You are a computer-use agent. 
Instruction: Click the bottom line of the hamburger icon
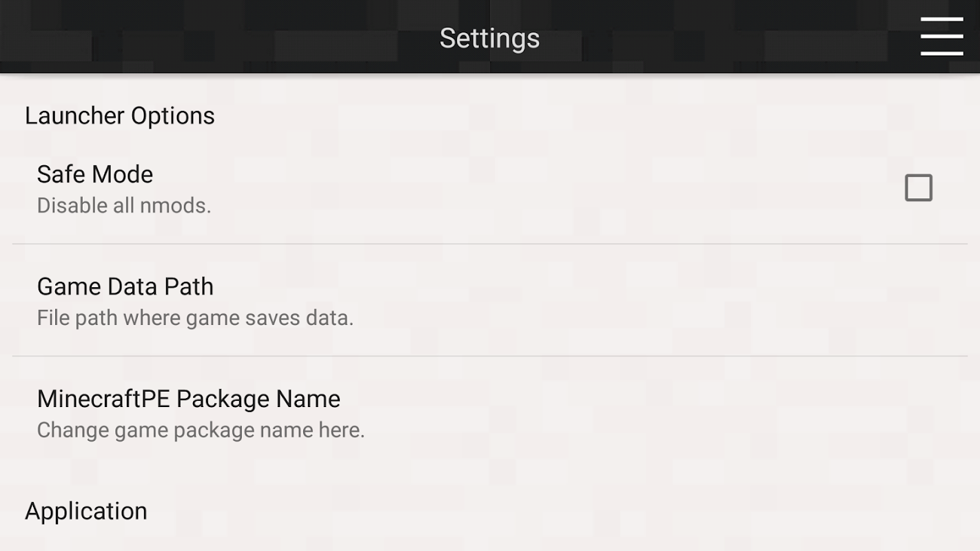[941, 53]
